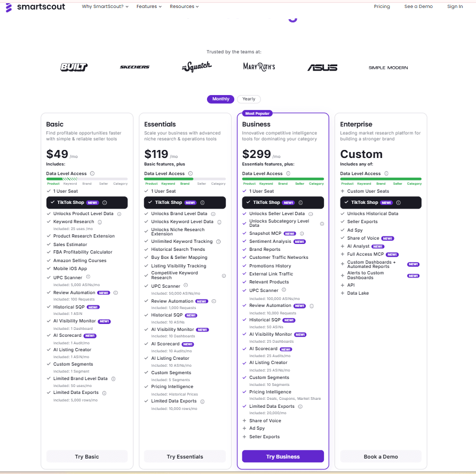This screenshot has width=476, height=474.
Task: Expand AI Analyst item in Enterprise plan
Action: point(342,246)
